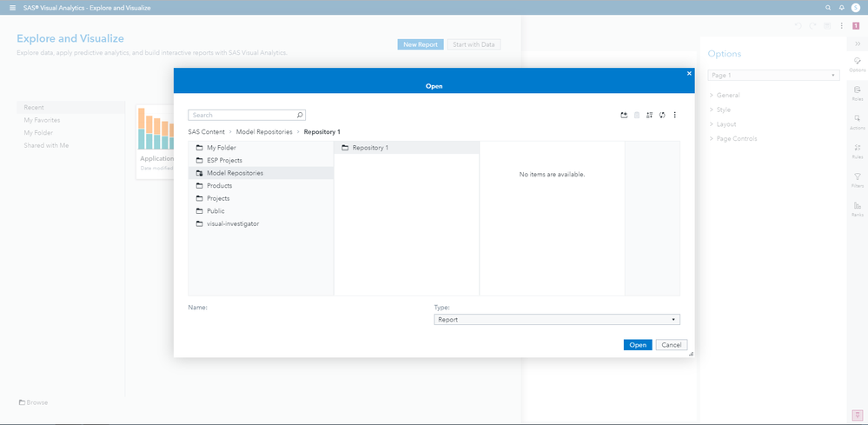Click the refresh icon in Open dialog

click(x=662, y=115)
